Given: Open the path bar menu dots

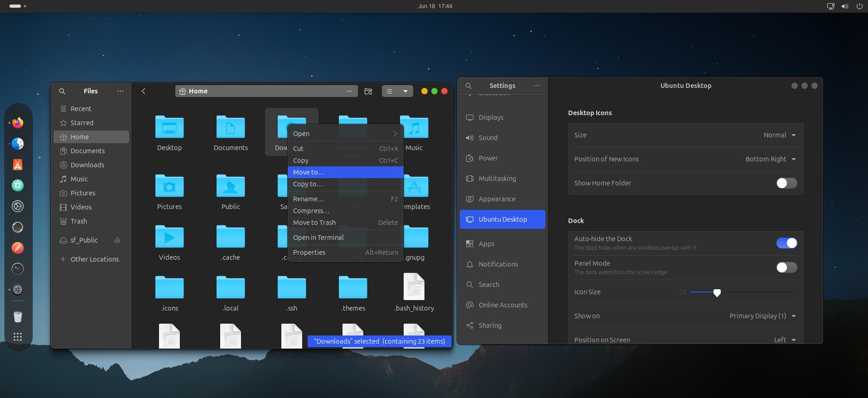Looking at the screenshot, I should [x=349, y=91].
